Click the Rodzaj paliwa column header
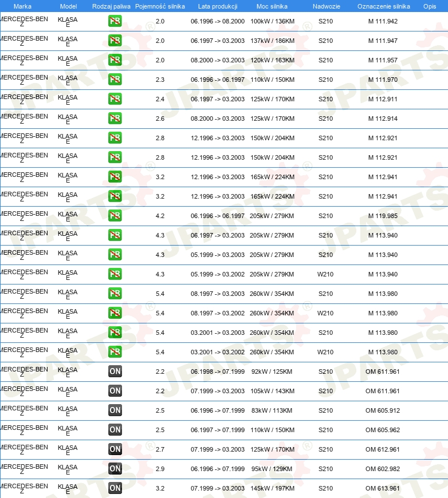The height and width of the screenshot is (498, 448). [111, 6]
